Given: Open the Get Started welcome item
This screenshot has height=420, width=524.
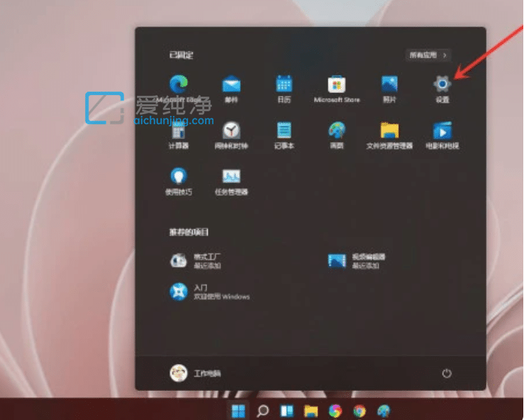Looking at the screenshot, I should point(210,292).
